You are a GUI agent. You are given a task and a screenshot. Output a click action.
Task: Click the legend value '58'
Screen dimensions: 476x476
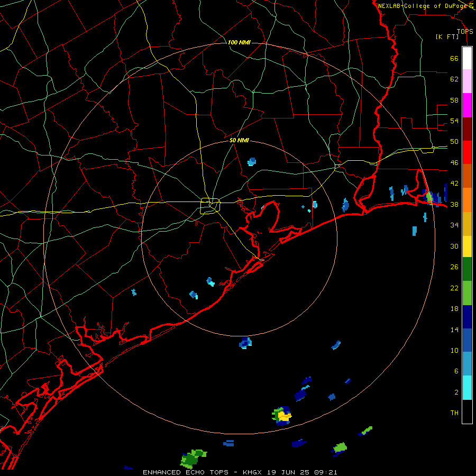tap(454, 100)
